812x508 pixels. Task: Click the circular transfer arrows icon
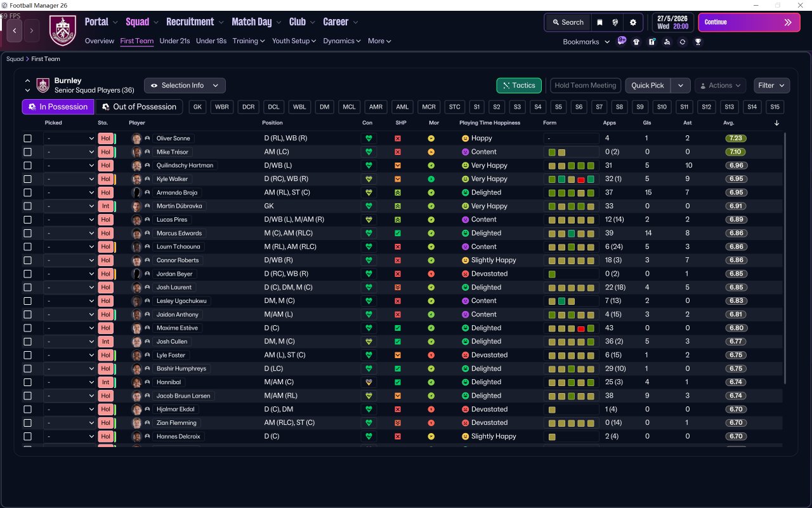pos(682,42)
